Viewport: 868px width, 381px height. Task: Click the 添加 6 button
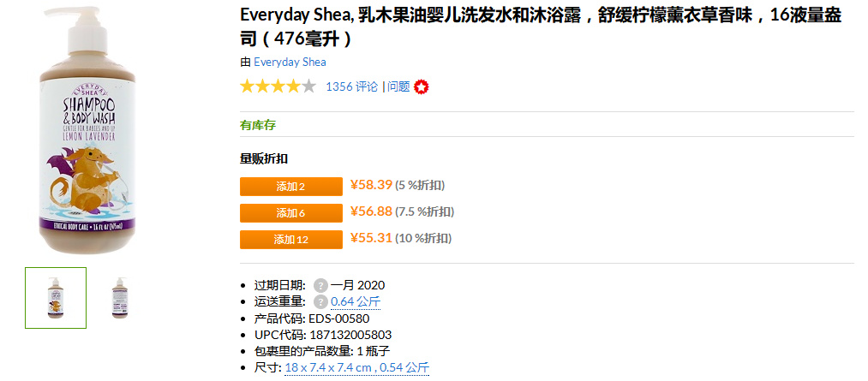pyautogui.click(x=291, y=213)
